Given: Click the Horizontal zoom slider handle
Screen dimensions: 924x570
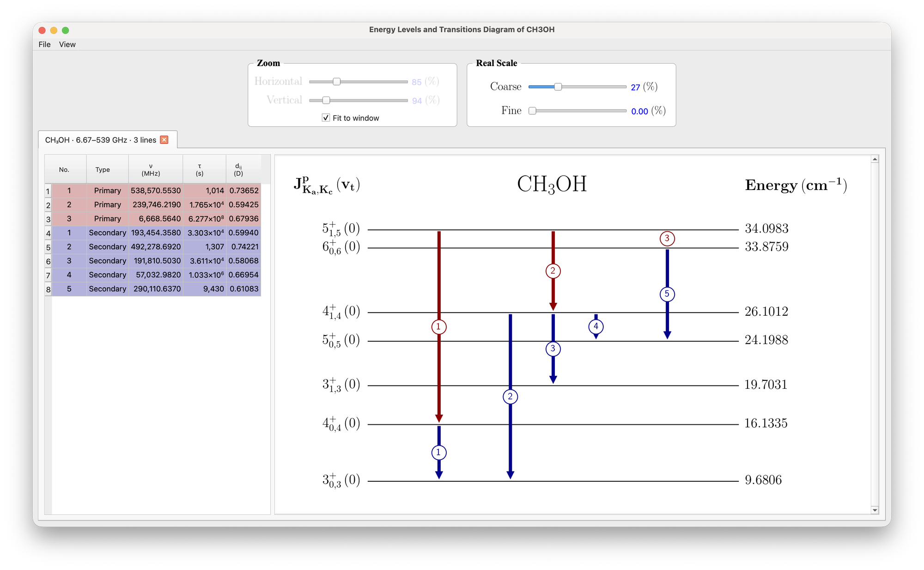Looking at the screenshot, I should [337, 82].
